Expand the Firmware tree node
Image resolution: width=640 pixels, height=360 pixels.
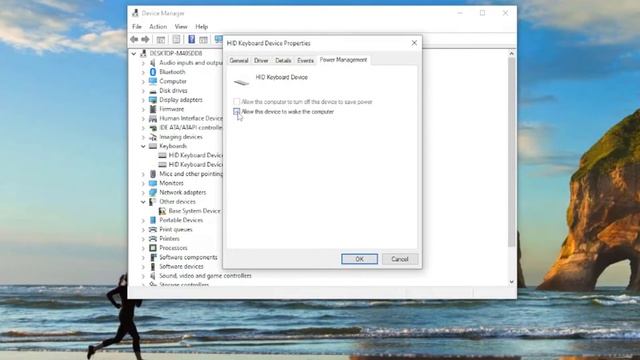pyautogui.click(x=143, y=109)
